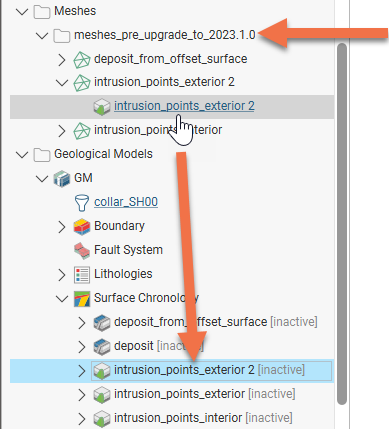Expand the Lithologies node
The height and width of the screenshot is (429, 389).
click(x=62, y=275)
